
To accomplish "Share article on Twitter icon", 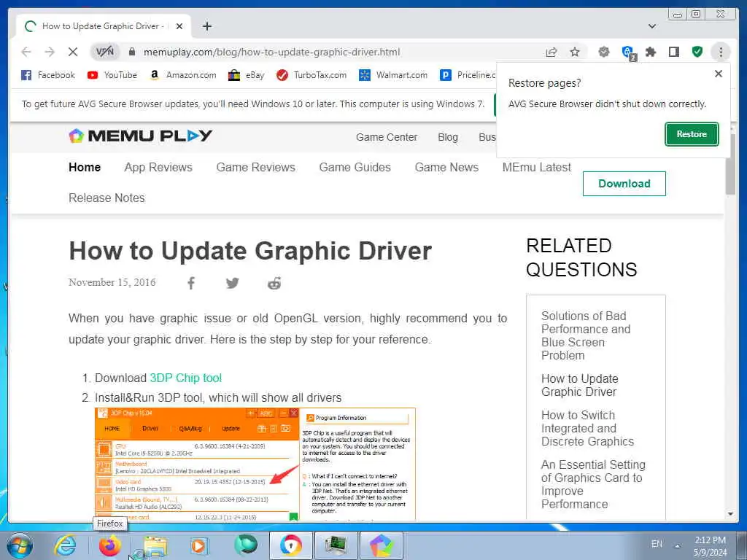I will click(x=233, y=284).
